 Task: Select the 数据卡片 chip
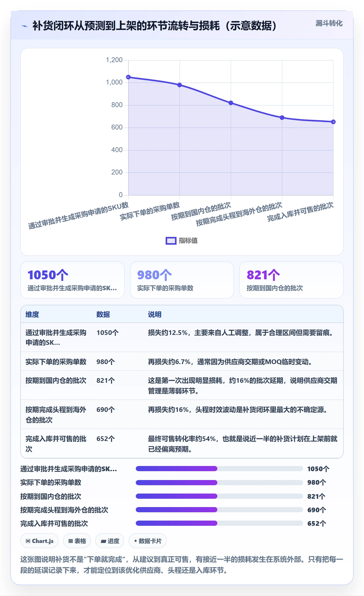(x=148, y=541)
